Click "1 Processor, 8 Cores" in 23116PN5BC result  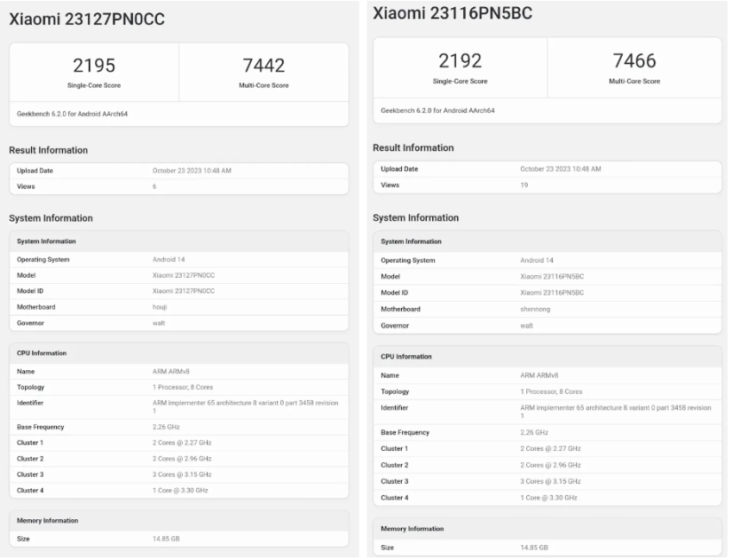click(551, 392)
